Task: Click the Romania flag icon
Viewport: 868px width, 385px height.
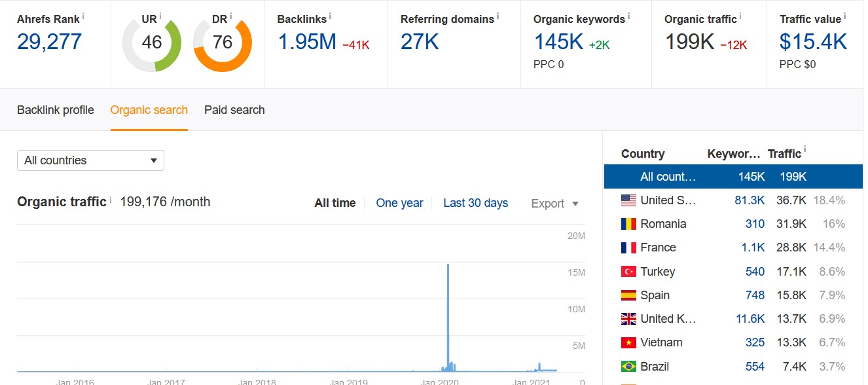Action: [x=628, y=224]
